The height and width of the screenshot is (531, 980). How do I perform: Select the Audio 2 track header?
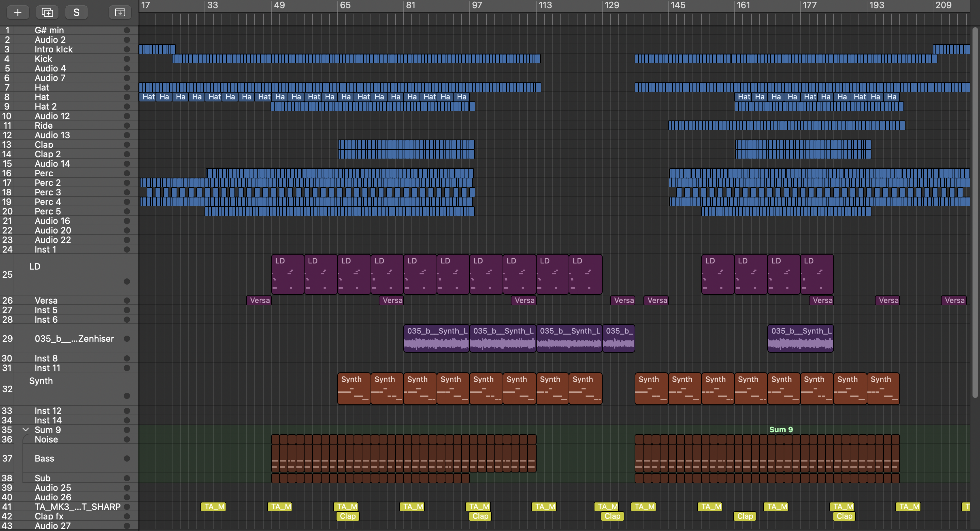69,39
